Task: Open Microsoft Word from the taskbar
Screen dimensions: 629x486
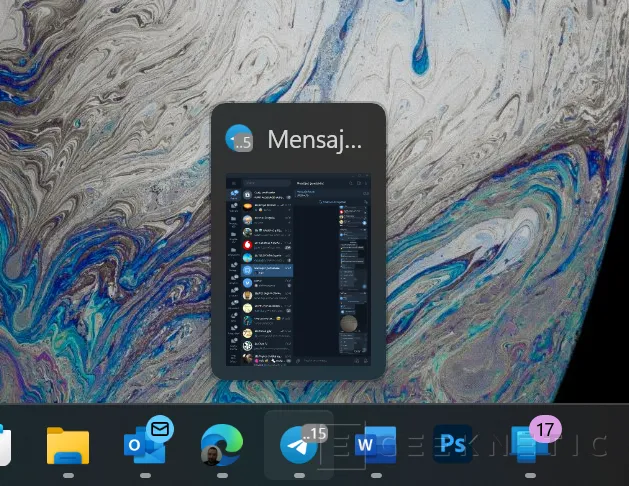Action: tap(375, 445)
